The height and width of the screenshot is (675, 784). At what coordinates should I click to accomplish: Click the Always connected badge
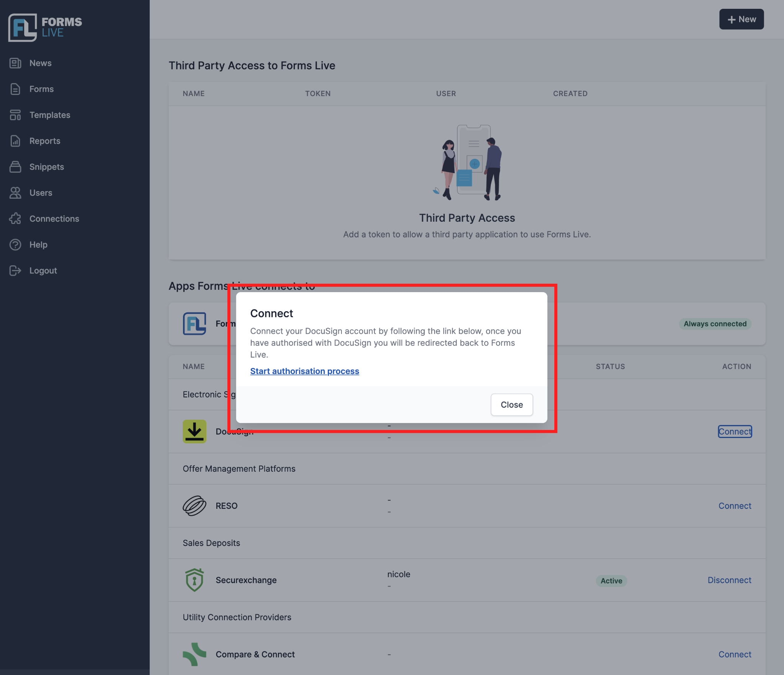click(x=715, y=324)
